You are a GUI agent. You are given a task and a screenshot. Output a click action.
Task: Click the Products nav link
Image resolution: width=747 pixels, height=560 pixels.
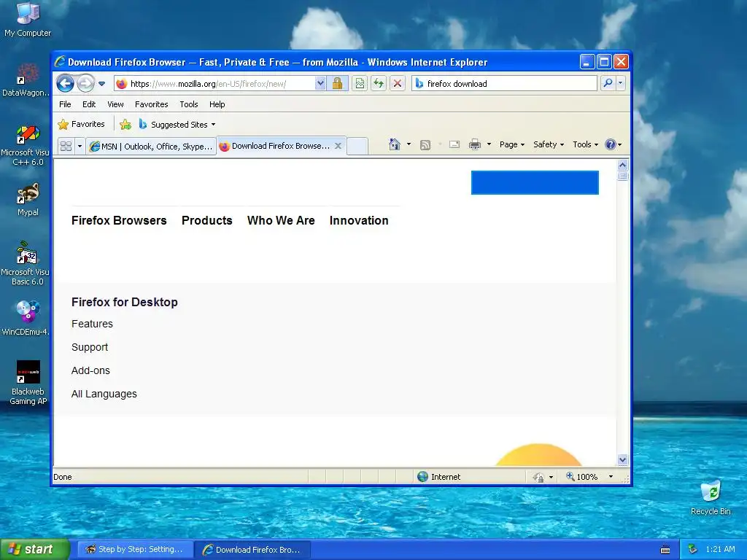(x=206, y=220)
